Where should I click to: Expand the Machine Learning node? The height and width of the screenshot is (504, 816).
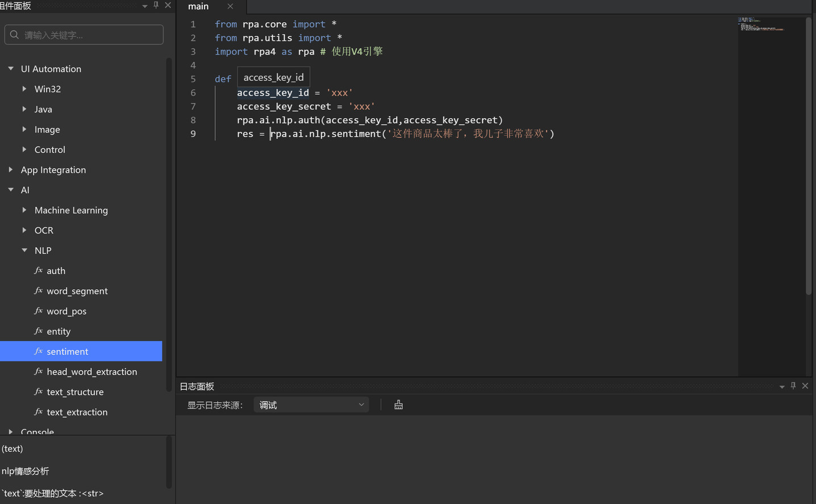(24, 210)
